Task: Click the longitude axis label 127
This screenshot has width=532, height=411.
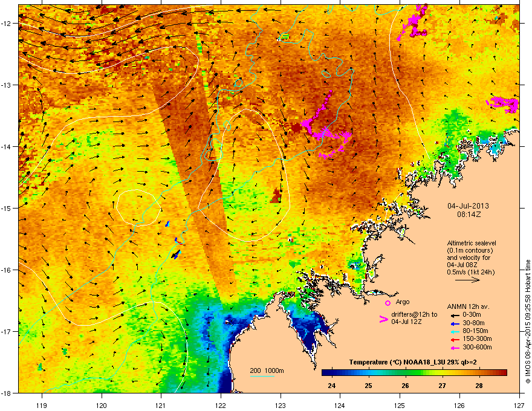Action: pos(519,405)
